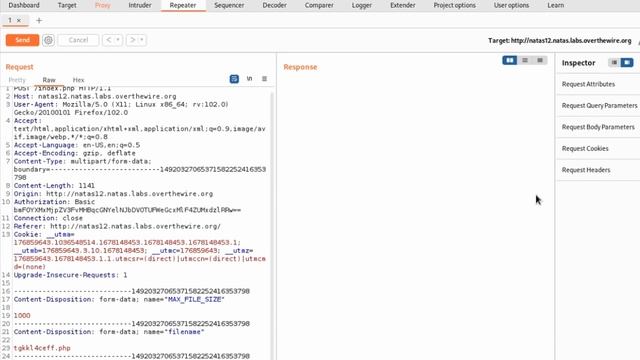Click the name="filename" Content-Disposition line
Image resolution: width=640 pixels, height=360 pixels.
(x=109, y=332)
